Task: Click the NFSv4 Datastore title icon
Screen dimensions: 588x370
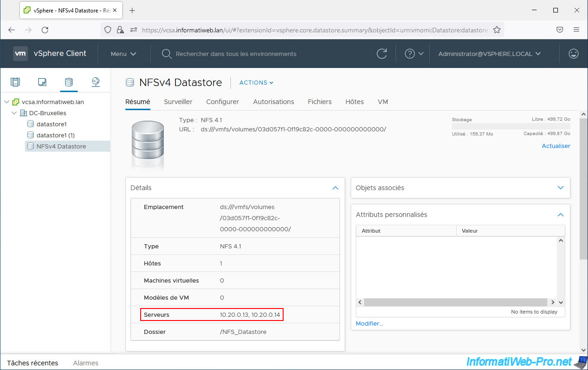Action: coord(130,83)
